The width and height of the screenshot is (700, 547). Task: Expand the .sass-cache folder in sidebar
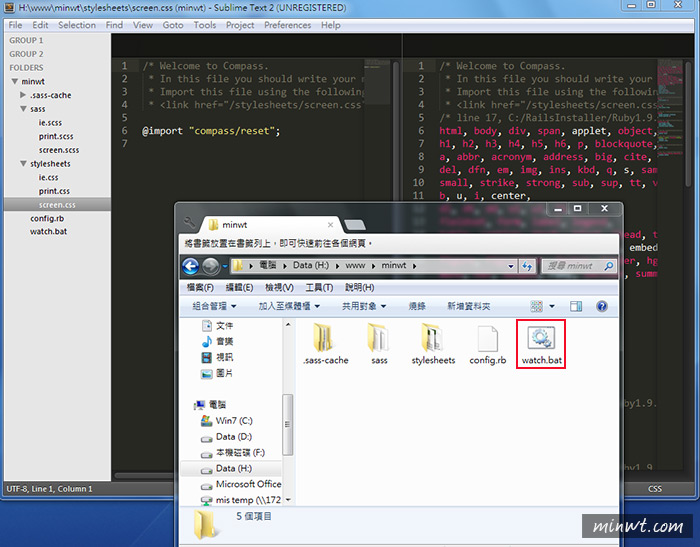(23, 95)
